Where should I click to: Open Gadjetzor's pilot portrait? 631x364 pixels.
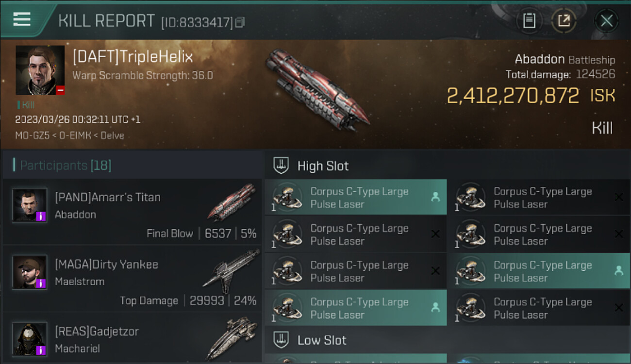tap(30, 338)
